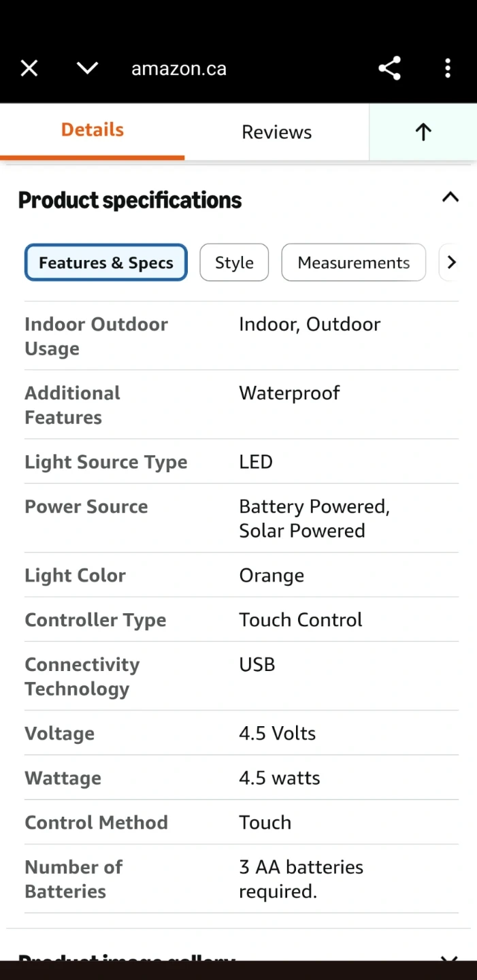
Task: Tap the Touch Control value
Action: tap(300, 620)
